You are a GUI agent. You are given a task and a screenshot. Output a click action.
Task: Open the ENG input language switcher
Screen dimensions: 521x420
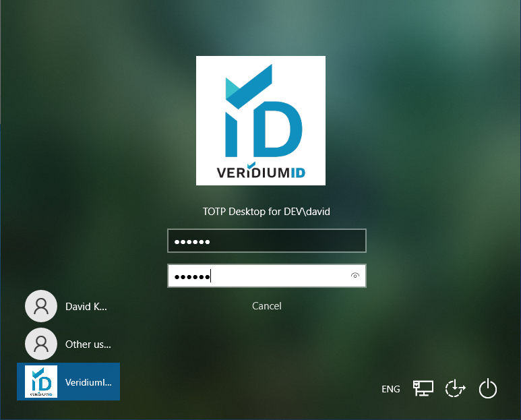[391, 389]
